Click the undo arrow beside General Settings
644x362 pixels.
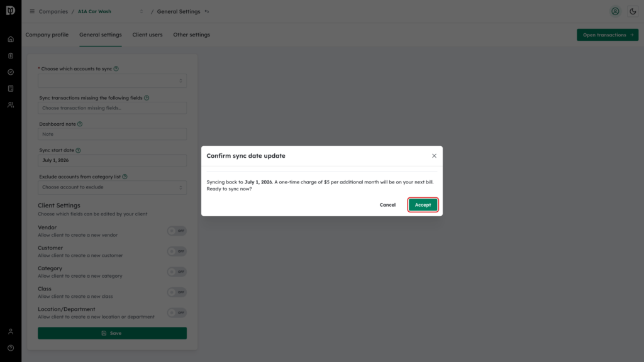(x=207, y=11)
